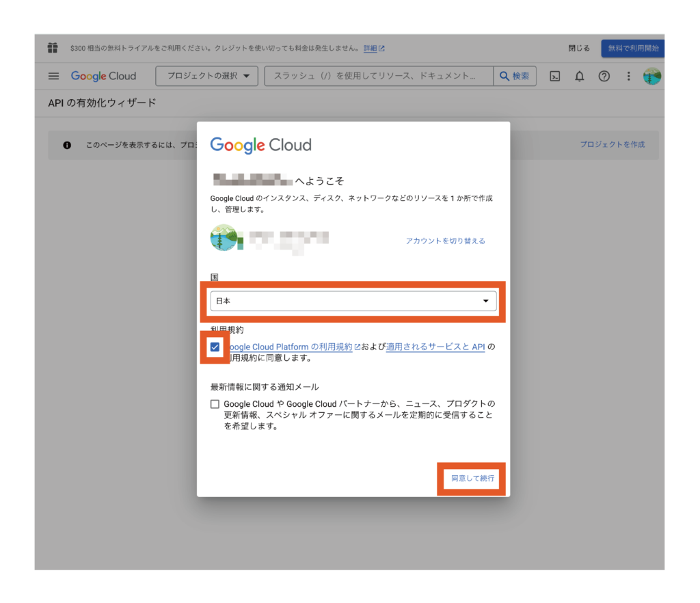Open the 国 country dropdown showing 日本
This screenshot has height=603, width=700.
[x=353, y=301]
